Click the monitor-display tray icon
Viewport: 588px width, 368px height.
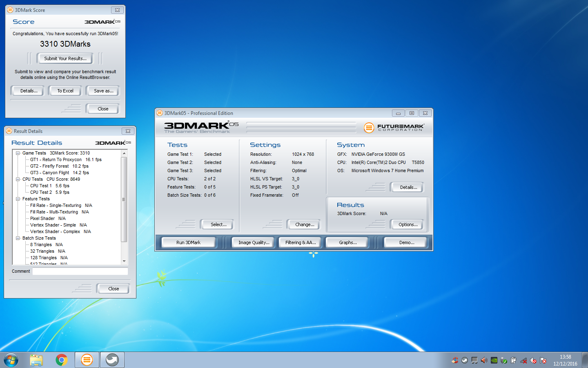click(474, 360)
